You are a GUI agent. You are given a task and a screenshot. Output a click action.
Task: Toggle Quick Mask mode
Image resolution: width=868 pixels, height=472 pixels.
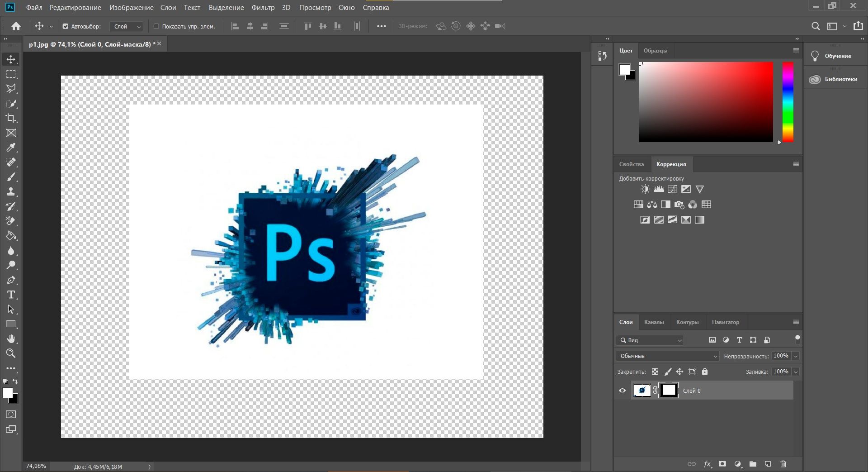click(x=11, y=414)
